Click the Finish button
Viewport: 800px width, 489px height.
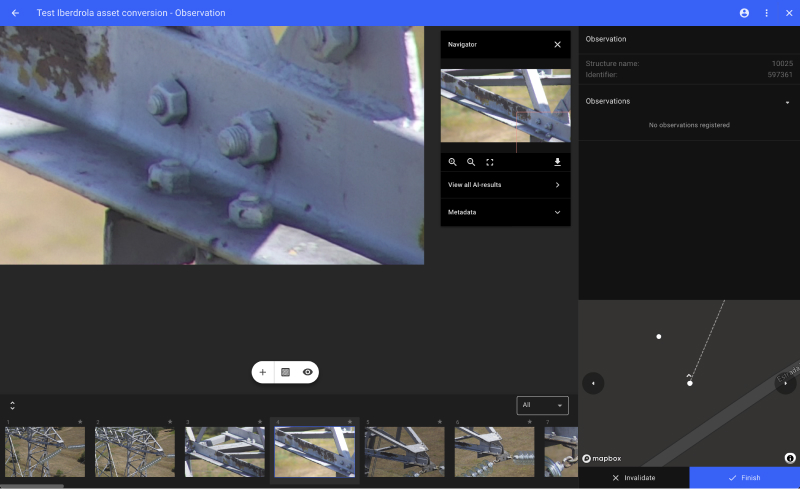click(744, 478)
